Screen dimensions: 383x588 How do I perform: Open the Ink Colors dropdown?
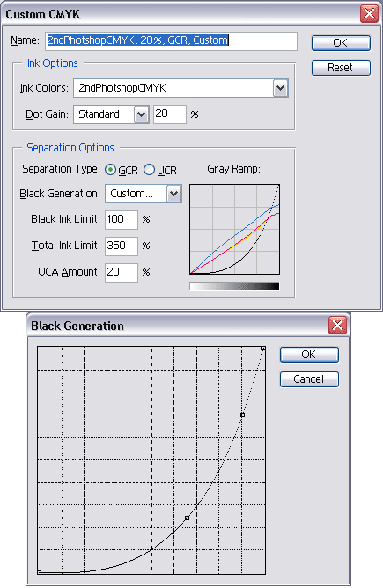[280, 88]
